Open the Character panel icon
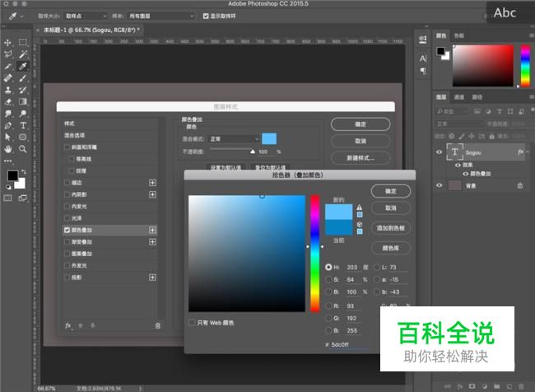The height and width of the screenshot is (392, 535). pyautogui.click(x=423, y=58)
